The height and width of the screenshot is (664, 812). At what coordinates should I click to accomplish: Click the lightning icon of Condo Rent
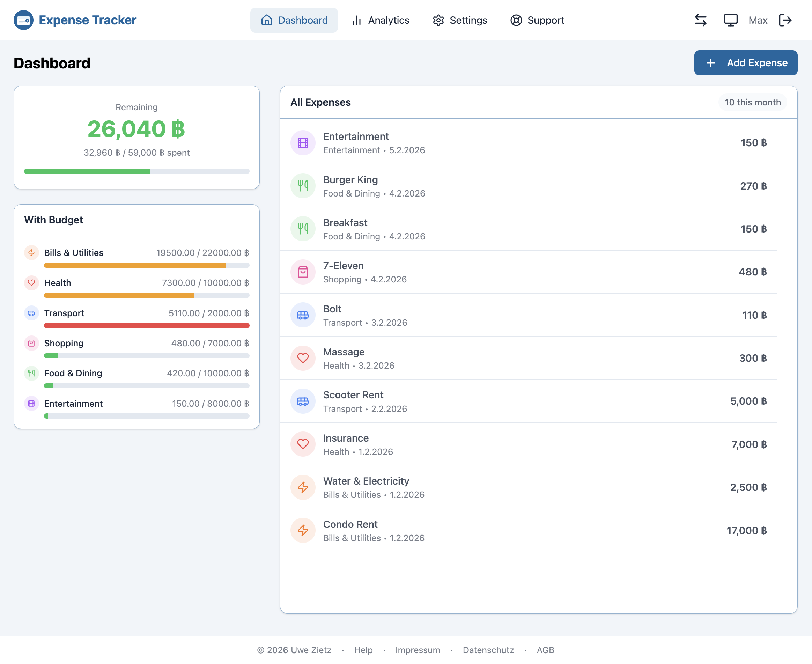coord(303,531)
